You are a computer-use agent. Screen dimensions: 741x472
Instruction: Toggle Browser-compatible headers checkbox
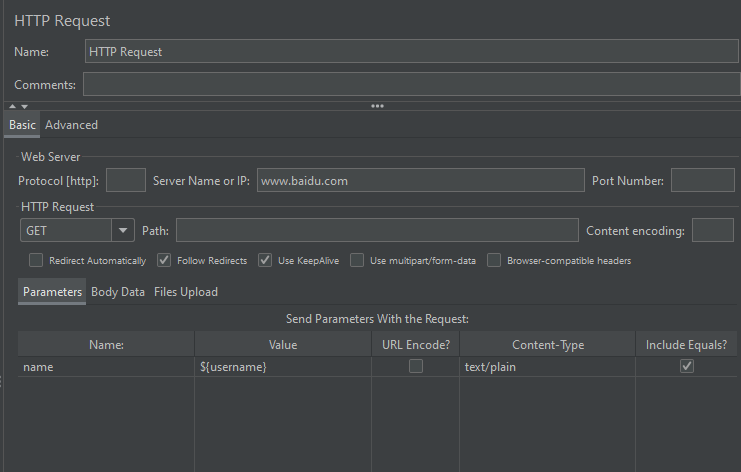pos(494,260)
